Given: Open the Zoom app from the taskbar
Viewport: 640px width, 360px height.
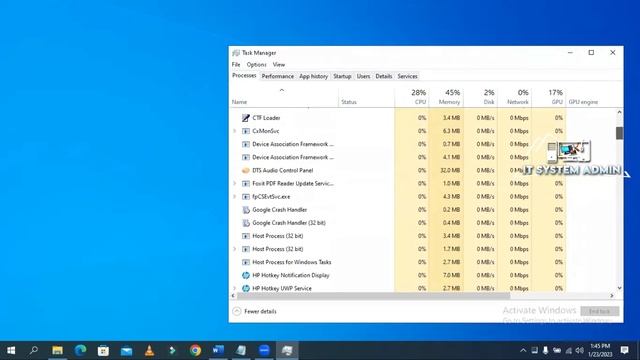Looking at the screenshot, I should point(264,350).
